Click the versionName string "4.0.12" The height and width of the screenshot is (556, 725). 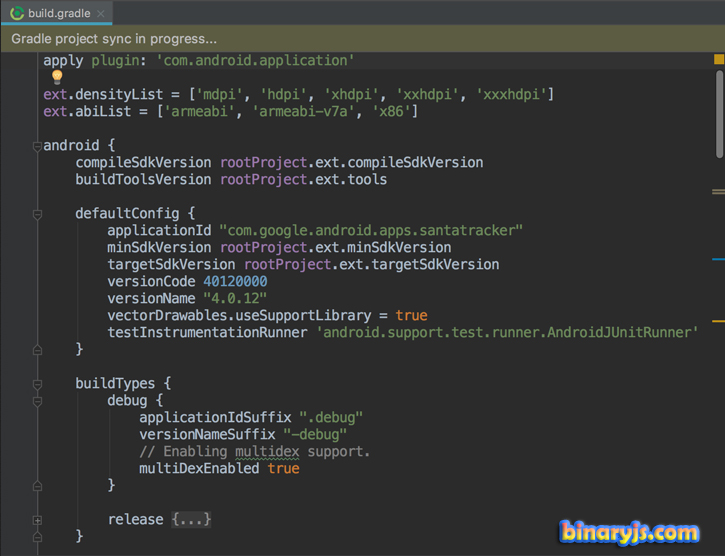click(235, 298)
